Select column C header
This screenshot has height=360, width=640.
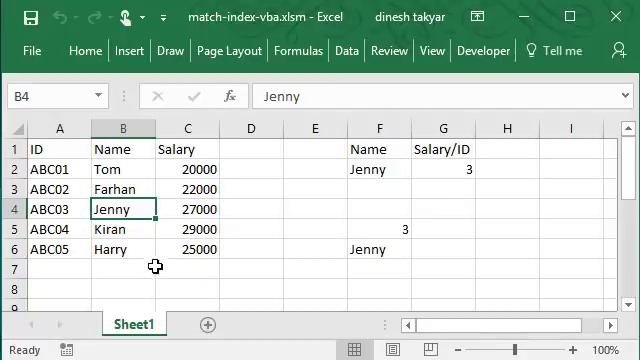coord(188,129)
